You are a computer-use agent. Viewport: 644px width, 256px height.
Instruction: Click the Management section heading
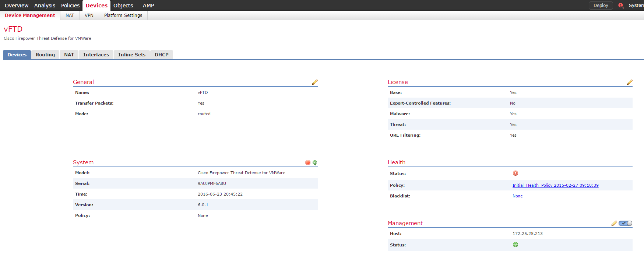405,223
